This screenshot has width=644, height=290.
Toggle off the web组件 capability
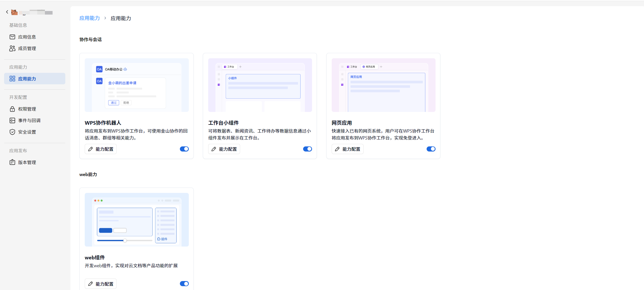(184, 283)
